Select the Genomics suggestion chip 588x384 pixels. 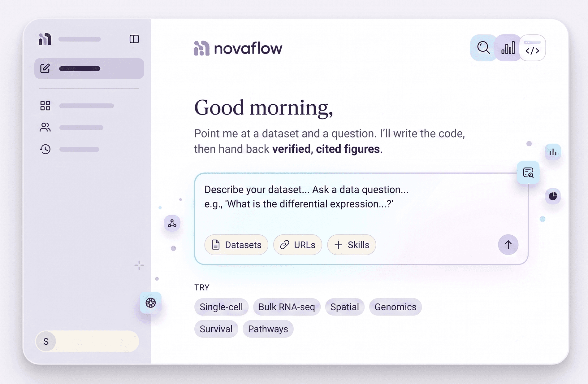click(x=396, y=307)
